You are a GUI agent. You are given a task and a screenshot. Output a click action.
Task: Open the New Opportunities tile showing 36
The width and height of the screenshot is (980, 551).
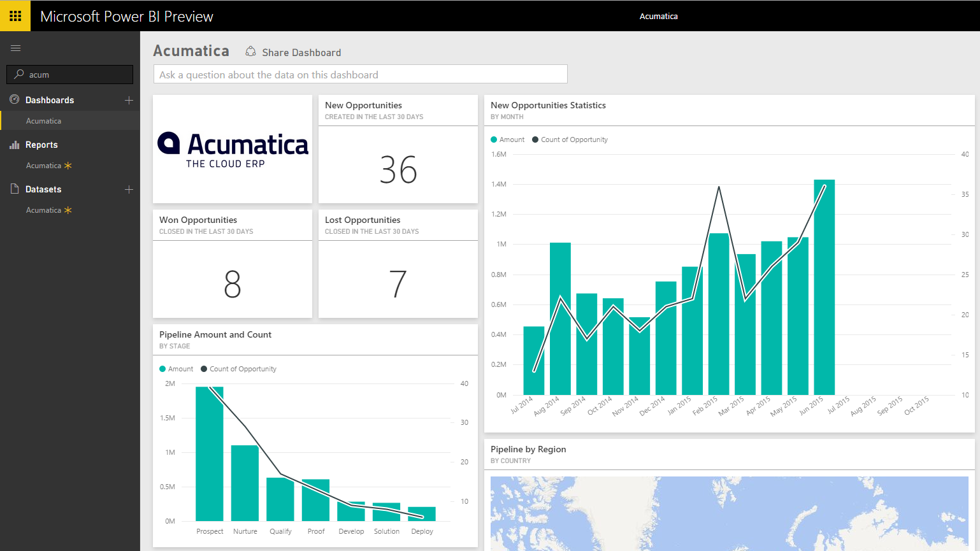398,149
